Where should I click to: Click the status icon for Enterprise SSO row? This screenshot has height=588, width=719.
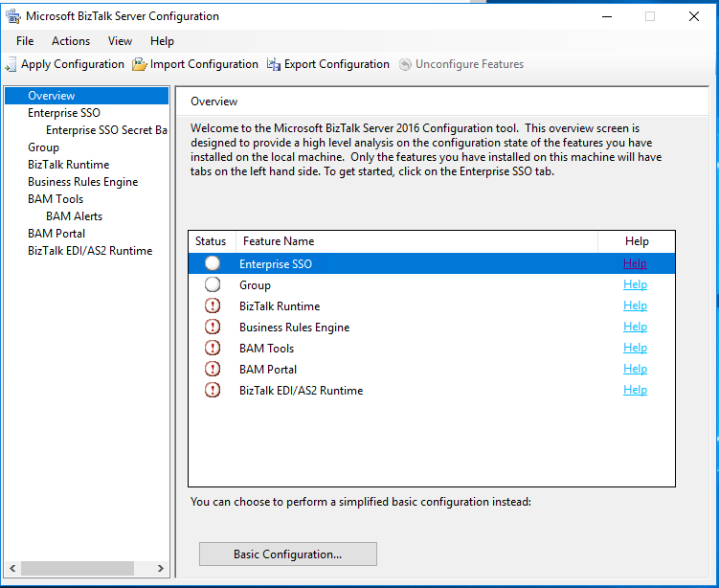[213, 263]
